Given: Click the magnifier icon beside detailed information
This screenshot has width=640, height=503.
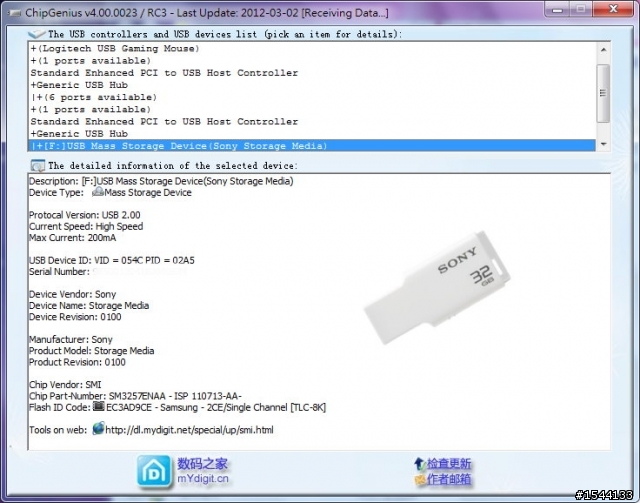Looking at the screenshot, I should click(38, 166).
